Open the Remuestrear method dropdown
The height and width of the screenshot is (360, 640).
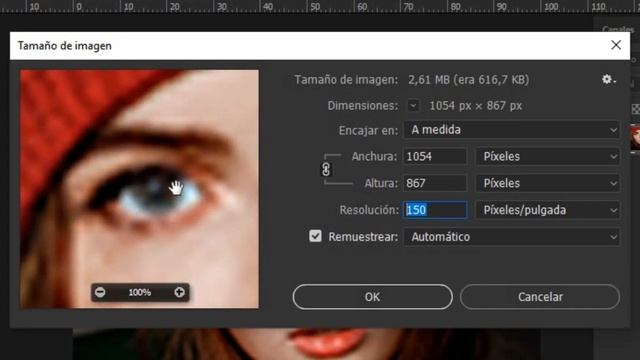(512, 237)
